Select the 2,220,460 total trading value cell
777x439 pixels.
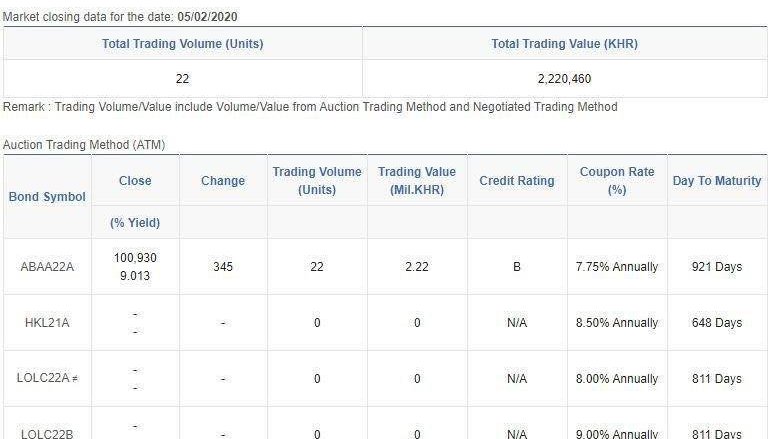(564, 78)
